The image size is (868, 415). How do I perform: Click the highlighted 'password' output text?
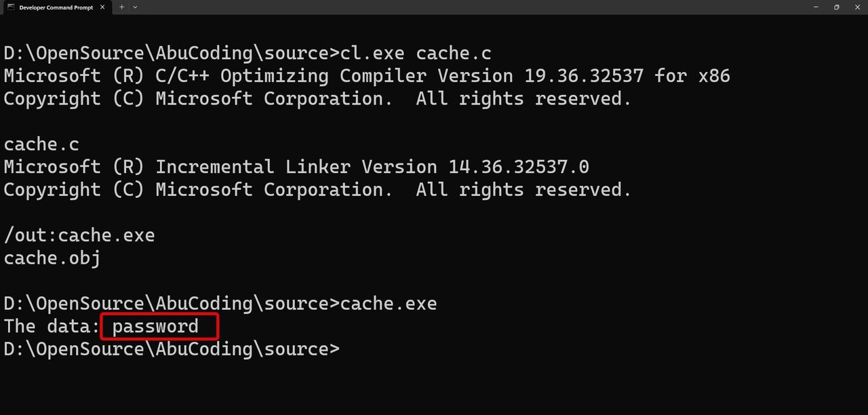click(155, 326)
